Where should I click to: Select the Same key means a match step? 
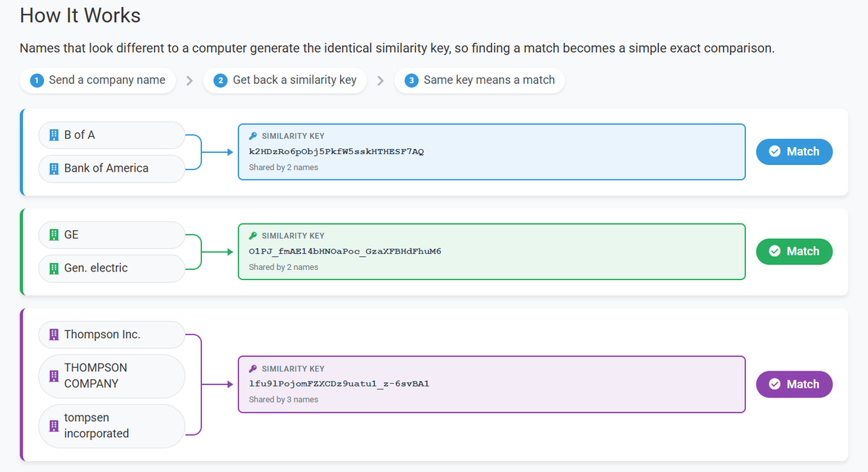[480, 80]
